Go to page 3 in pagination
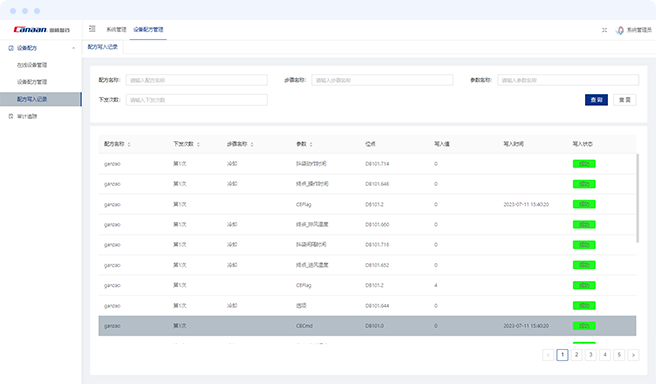 (591, 355)
